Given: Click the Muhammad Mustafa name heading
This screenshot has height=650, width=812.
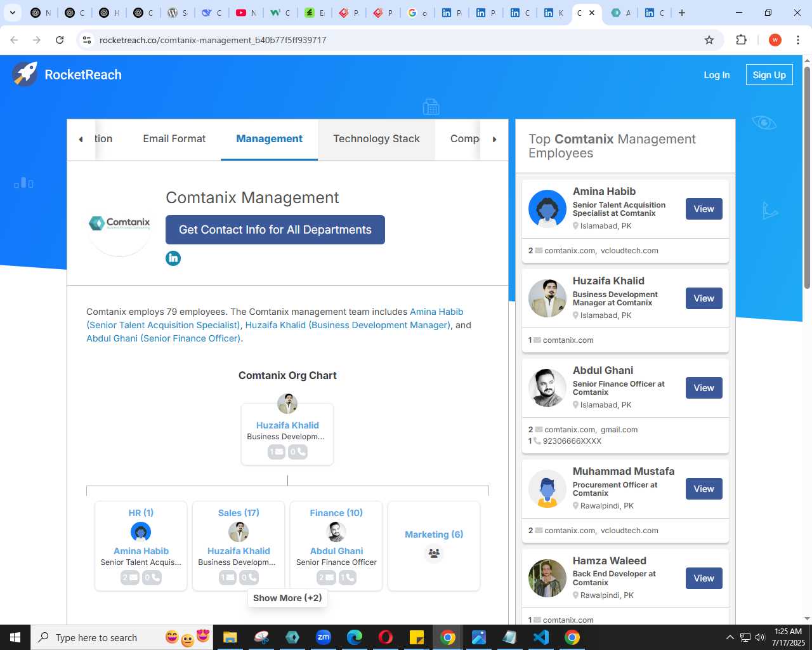Looking at the screenshot, I should coord(624,471).
